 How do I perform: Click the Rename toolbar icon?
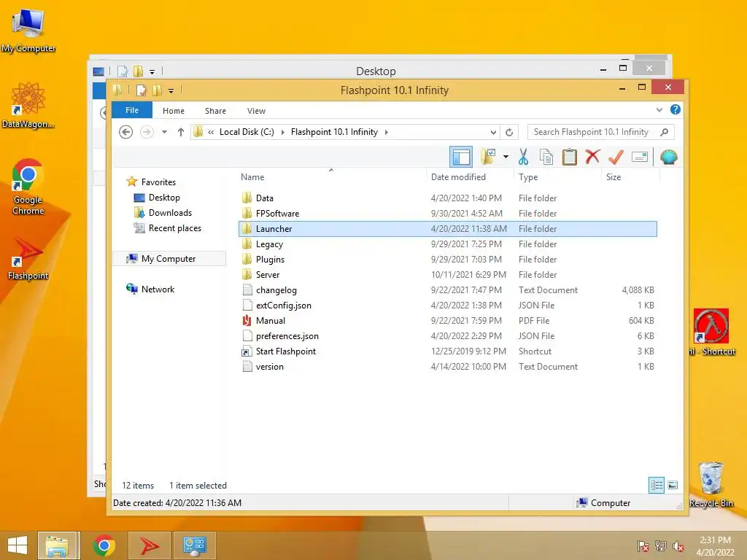[x=639, y=157]
